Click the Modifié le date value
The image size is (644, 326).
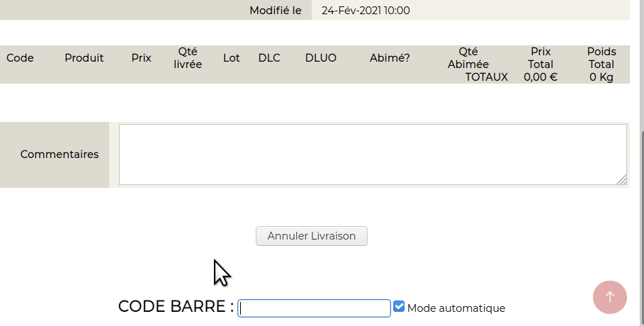click(x=366, y=11)
